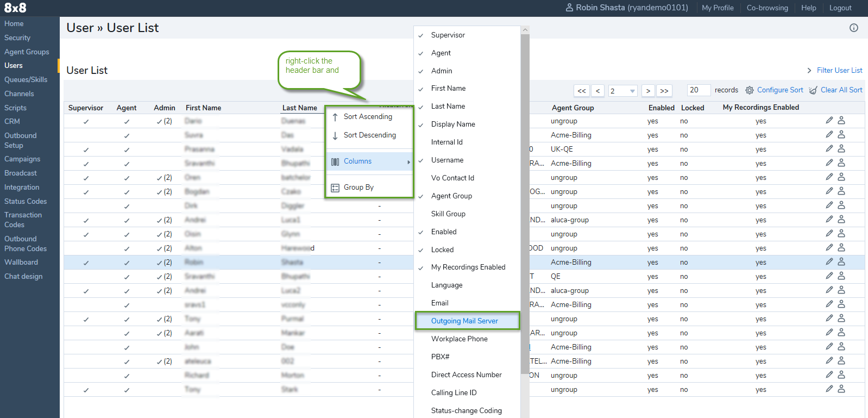The height and width of the screenshot is (418, 868).
Task: Enable the PBX# column option
Action: pos(440,357)
